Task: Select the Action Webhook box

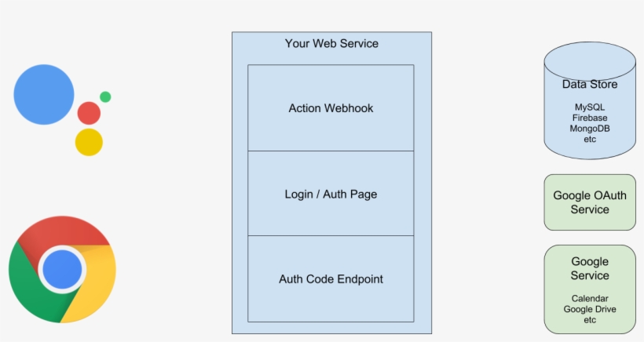Action: pyautogui.click(x=331, y=108)
